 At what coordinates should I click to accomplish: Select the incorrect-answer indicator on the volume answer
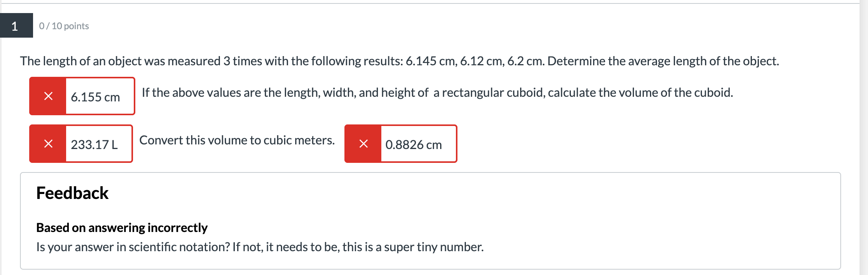click(x=48, y=144)
